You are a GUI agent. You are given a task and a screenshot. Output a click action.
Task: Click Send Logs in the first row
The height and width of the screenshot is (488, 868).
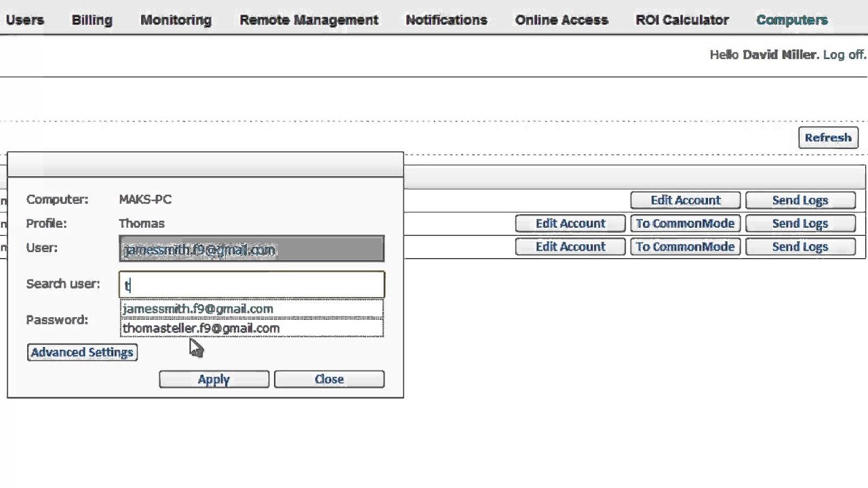pyautogui.click(x=800, y=200)
